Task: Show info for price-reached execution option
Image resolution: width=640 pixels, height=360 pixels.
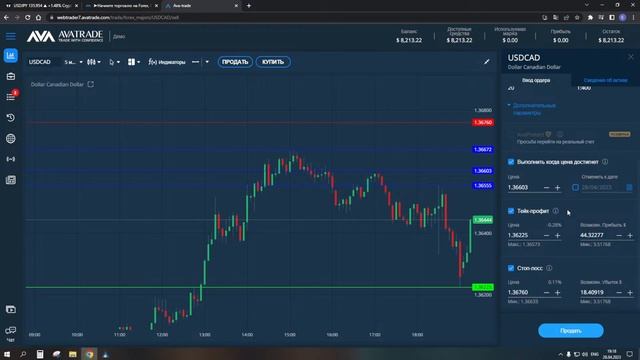Action: pyautogui.click(x=605, y=162)
